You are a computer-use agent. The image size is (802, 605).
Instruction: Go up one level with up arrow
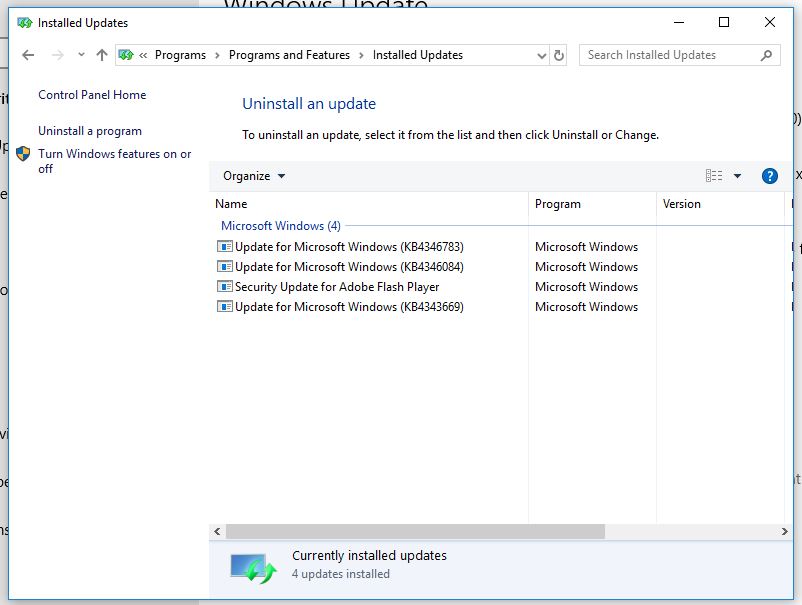tap(102, 55)
